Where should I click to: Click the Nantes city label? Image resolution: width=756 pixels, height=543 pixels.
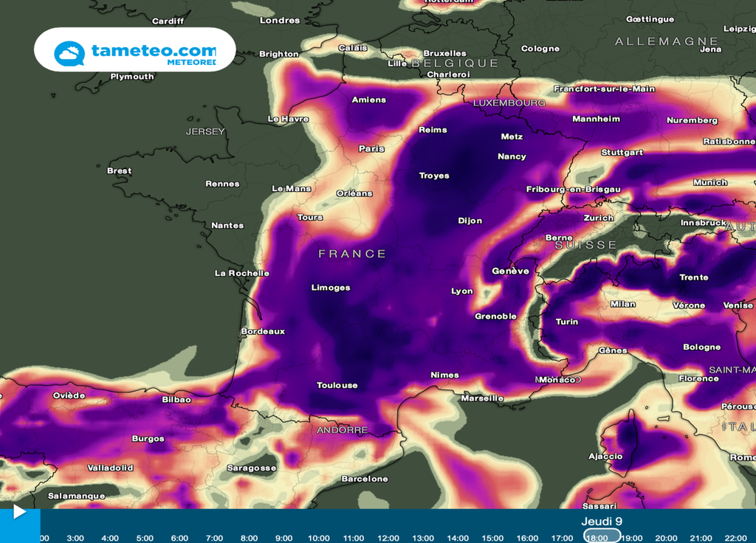click(227, 225)
